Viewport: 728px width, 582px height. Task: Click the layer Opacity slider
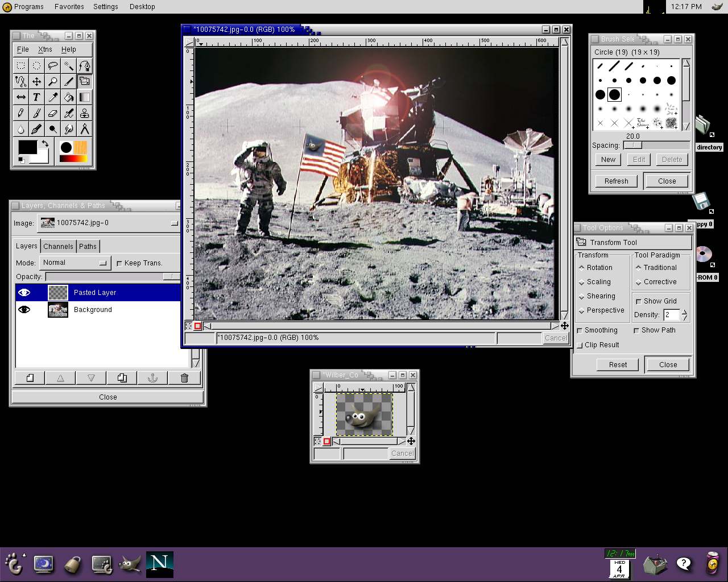coord(112,277)
